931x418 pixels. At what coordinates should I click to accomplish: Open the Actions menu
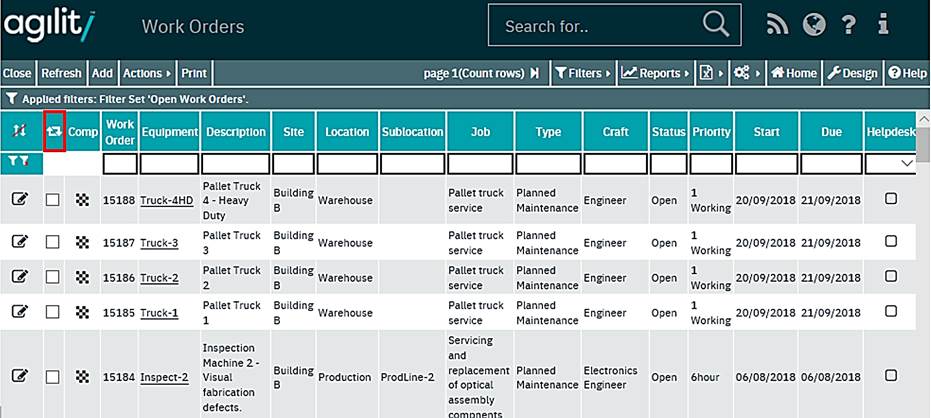pyautogui.click(x=146, y=73)
